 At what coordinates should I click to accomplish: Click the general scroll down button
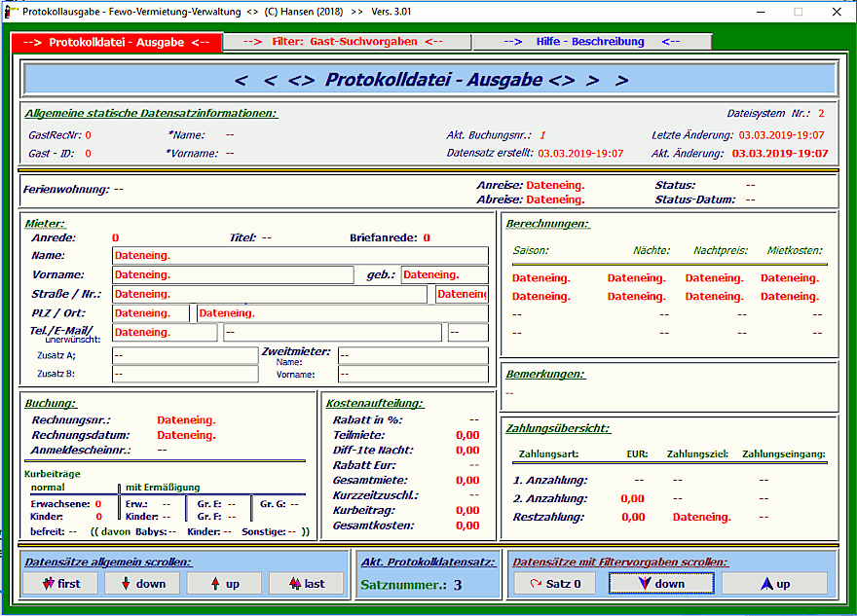[x=142, y=583]
